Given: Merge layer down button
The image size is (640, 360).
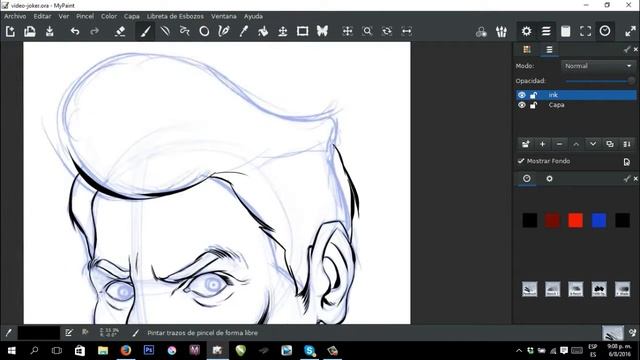Looking at the screenshot, I should pyautogui.click(x=627, y=144).
